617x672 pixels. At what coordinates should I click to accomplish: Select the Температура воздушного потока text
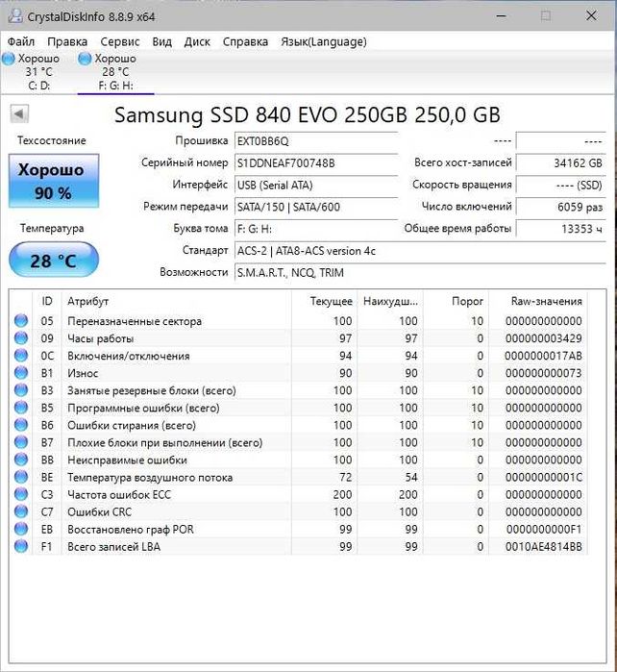coord(150,478)
